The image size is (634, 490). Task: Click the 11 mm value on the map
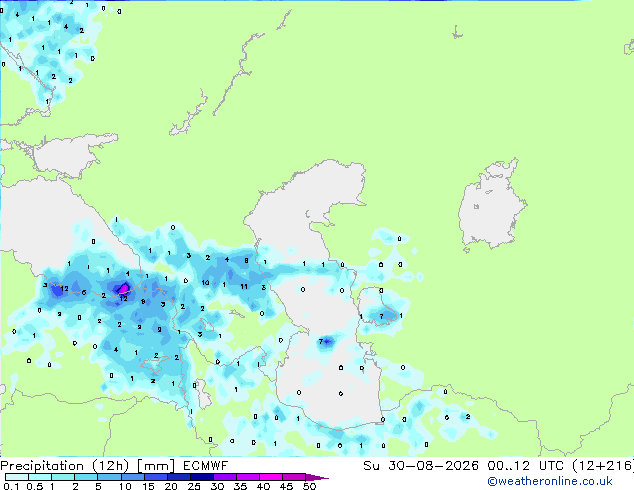point(244,286)
